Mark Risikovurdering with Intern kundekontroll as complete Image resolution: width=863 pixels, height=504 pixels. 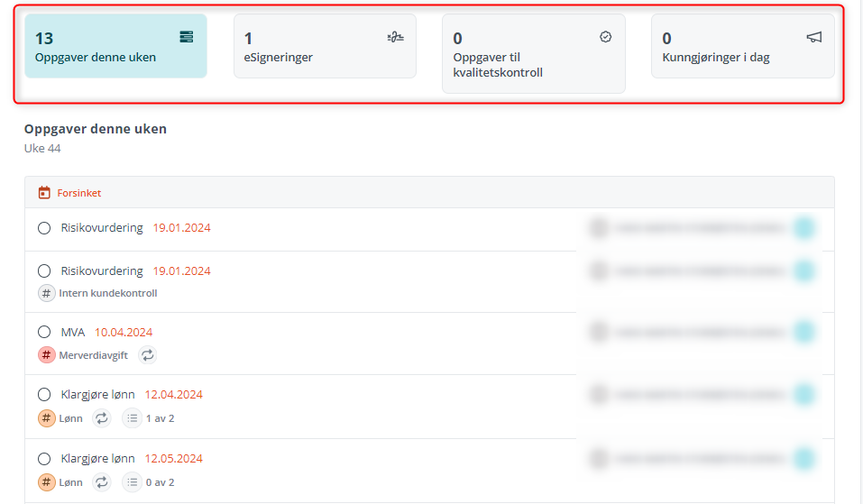pyautogui.click(x=44, y=270)
